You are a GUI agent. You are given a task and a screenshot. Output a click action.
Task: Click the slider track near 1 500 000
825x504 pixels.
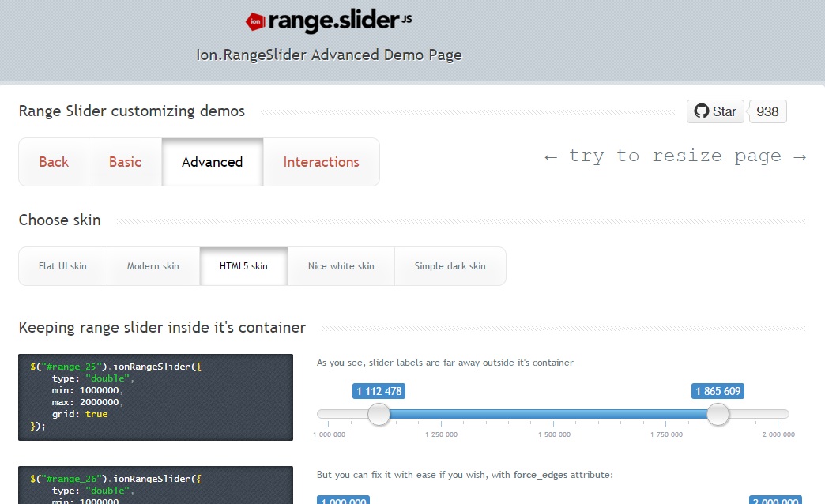(x=553, y=413)
